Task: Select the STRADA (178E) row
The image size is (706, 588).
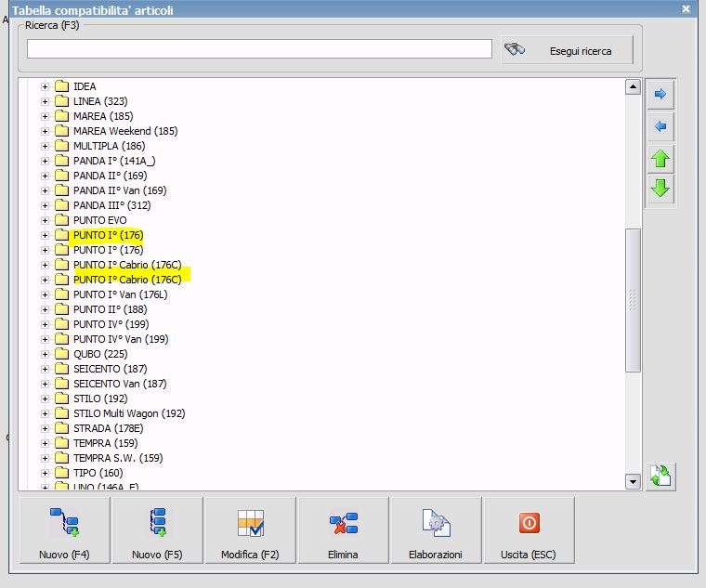Action: [108, 428]
